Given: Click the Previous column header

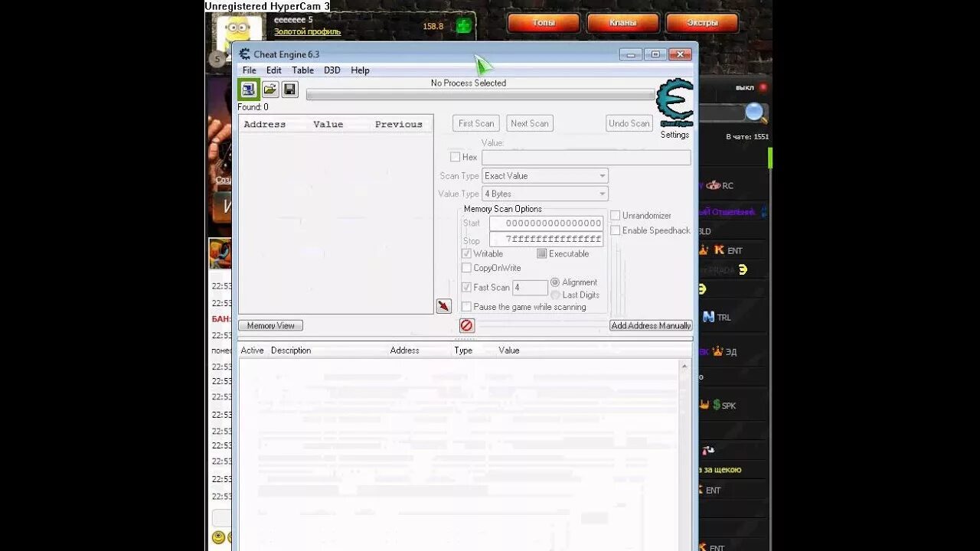Looking at the screenshot, I should (x=399, y=124).
